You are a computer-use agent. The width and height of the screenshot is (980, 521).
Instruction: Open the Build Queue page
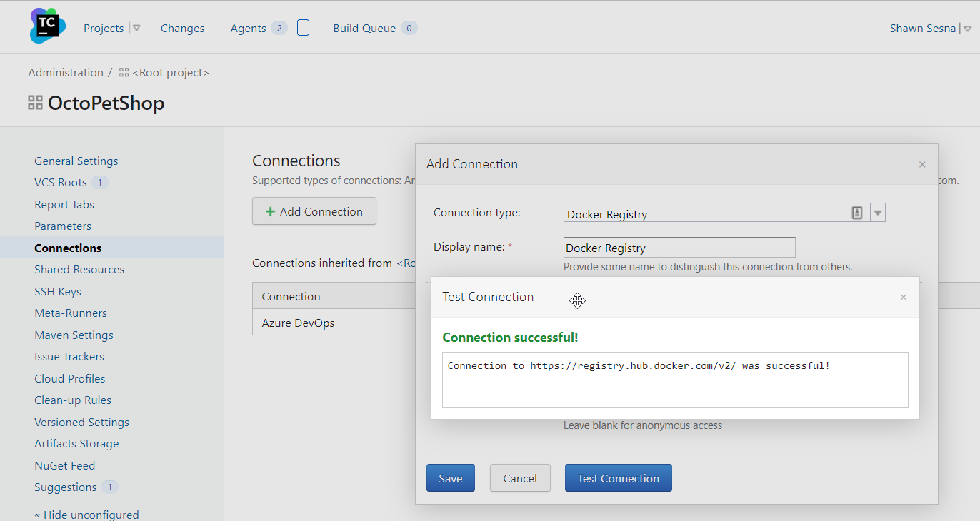(x=364, y=29)
